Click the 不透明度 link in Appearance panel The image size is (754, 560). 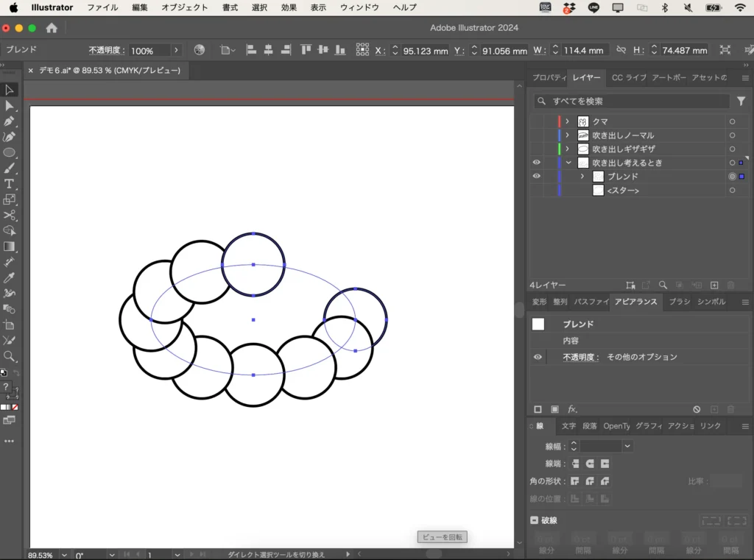click(581, 357)
